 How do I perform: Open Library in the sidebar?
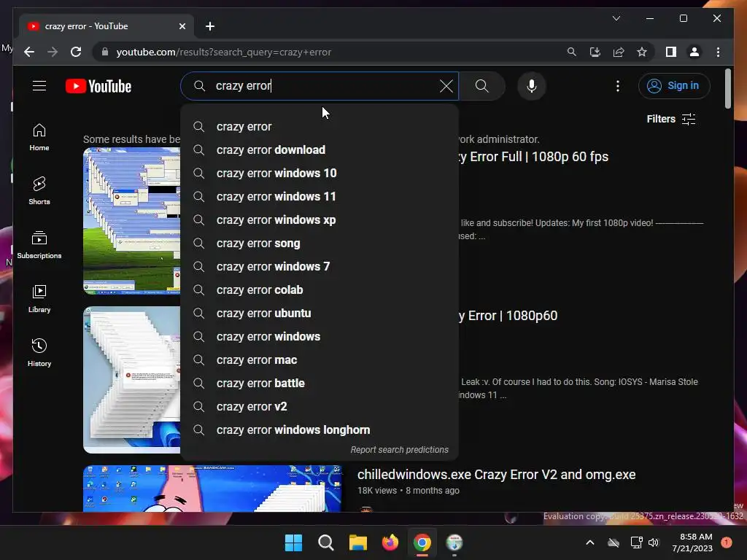coord(39,298)
